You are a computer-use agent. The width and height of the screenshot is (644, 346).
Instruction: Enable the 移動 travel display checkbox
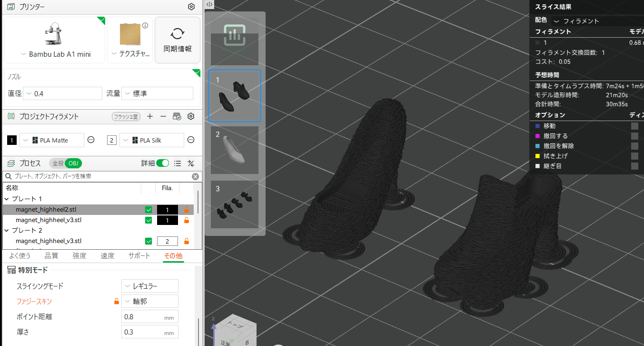tap(634, 126)
